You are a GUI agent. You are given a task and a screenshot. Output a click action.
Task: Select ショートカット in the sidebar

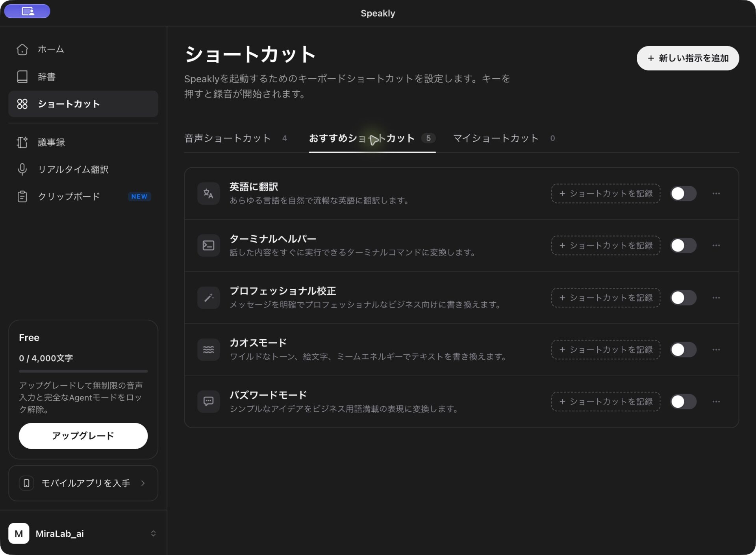[83, 104]
